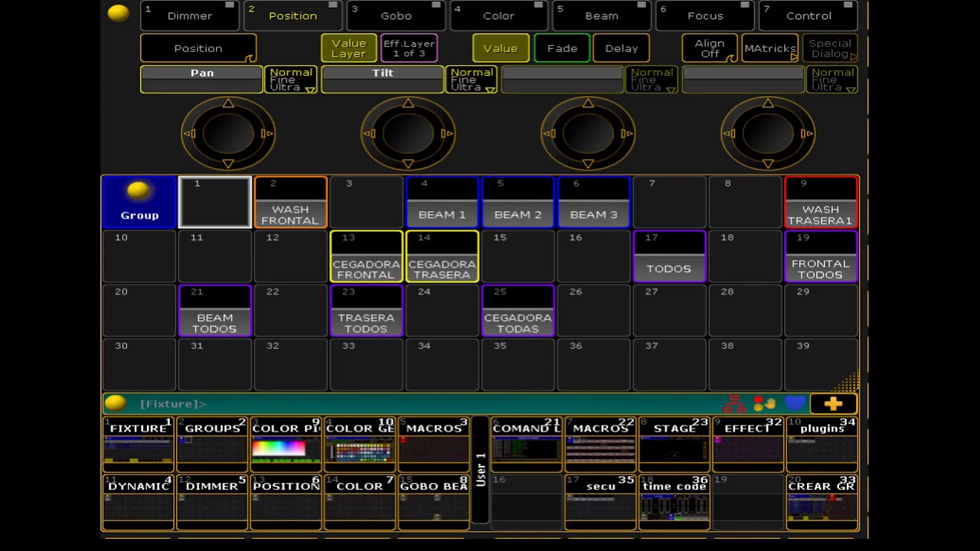Click the yellow plus icon on the command line
980x551 pixels.
[833, 403]
